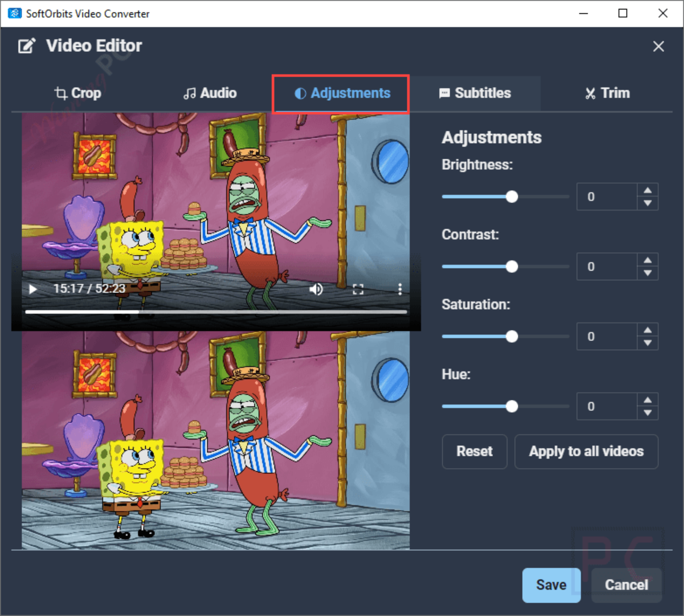Click the Contrast slider handle
Screen dimensions: 684x616
[512, 267]
